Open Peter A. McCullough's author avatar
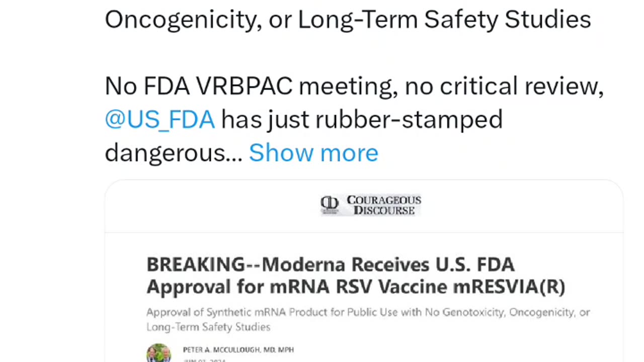644x362 pixels. (x=158, y=353)
